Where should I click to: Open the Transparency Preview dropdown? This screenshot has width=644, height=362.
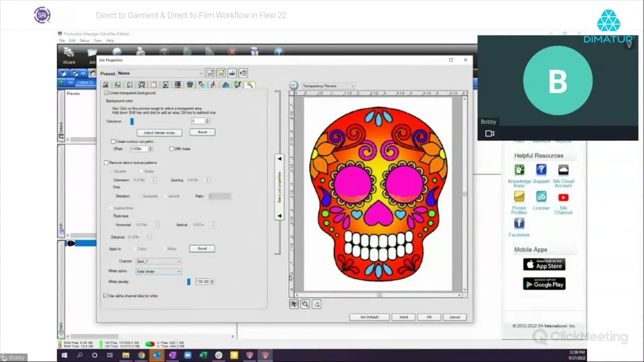(x=328, y=86)
